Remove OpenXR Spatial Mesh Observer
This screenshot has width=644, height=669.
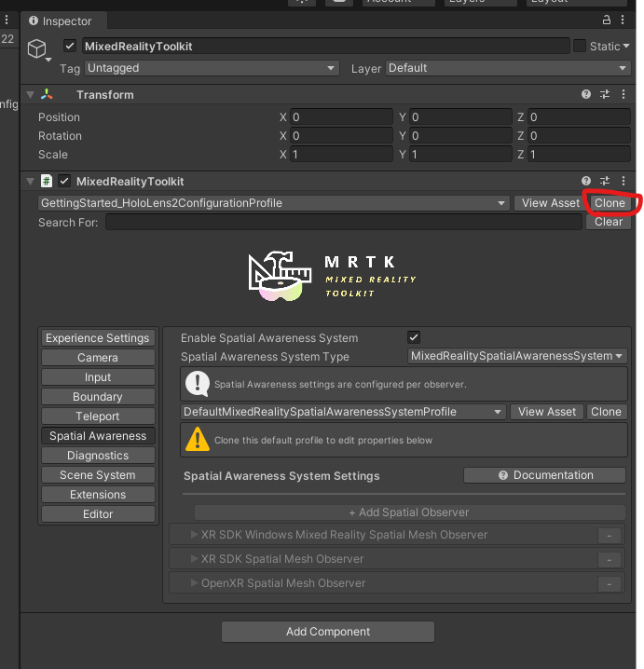pos(609,583)
